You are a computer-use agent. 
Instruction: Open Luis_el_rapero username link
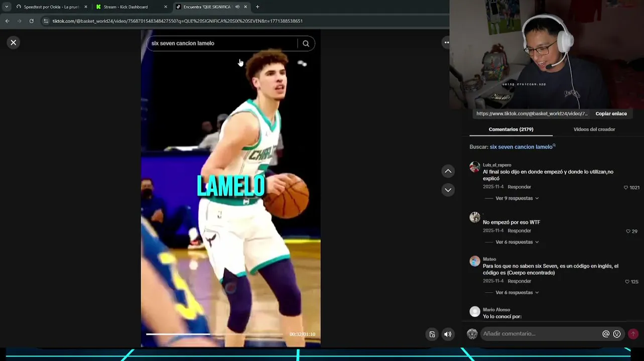497,165
